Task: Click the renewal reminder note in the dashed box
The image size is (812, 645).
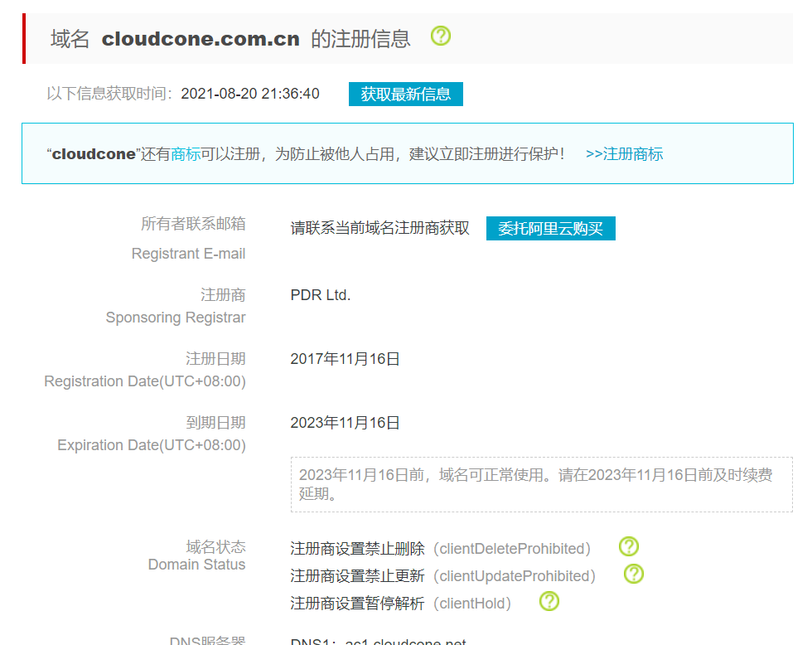Action: click(542, 484)
